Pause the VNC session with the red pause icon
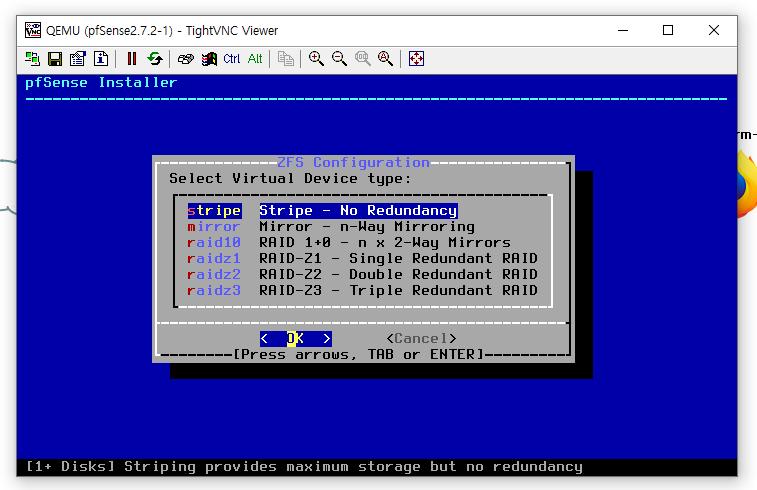757x490 pixels. point(131,59)
